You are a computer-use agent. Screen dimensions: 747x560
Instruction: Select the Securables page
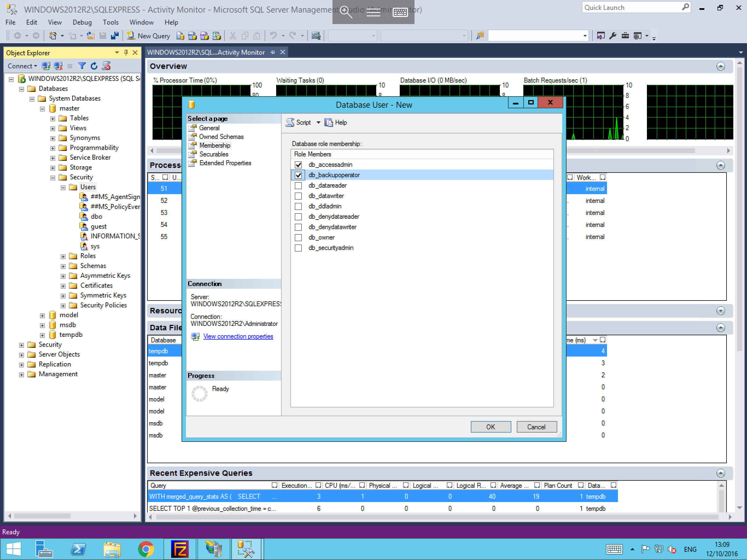pyautogui.click(x=214, y=154)
